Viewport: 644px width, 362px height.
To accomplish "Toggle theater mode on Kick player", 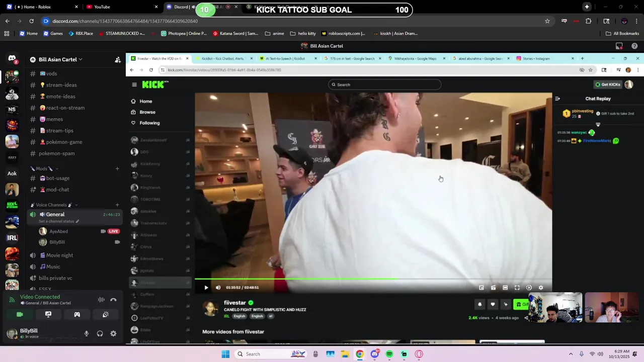I will (505, 288).
